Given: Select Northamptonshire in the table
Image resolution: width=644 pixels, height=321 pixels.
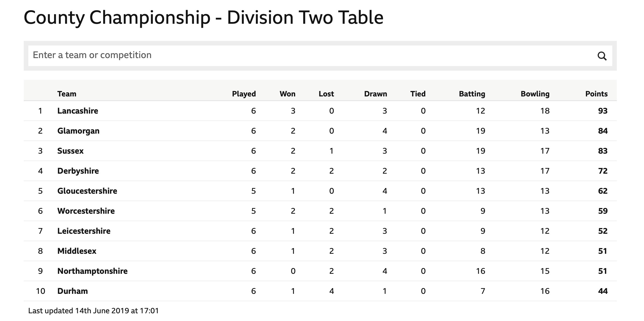Looking at the screenshot, I should (92, 271).
